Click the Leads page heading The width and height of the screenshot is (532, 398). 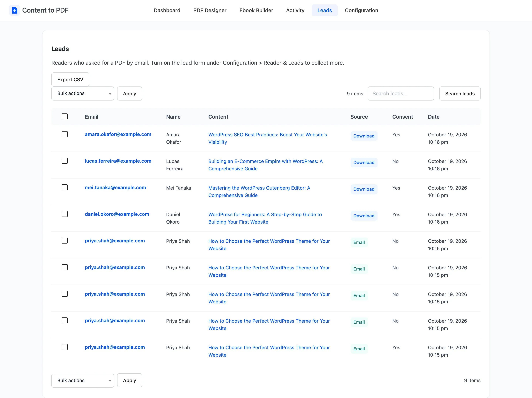(60, 49)
